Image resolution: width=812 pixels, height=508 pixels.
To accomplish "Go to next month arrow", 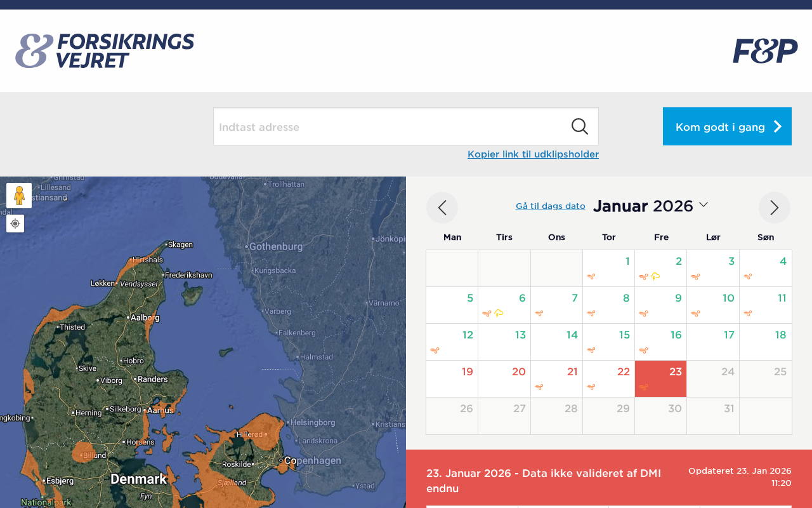I will (774, 208).
